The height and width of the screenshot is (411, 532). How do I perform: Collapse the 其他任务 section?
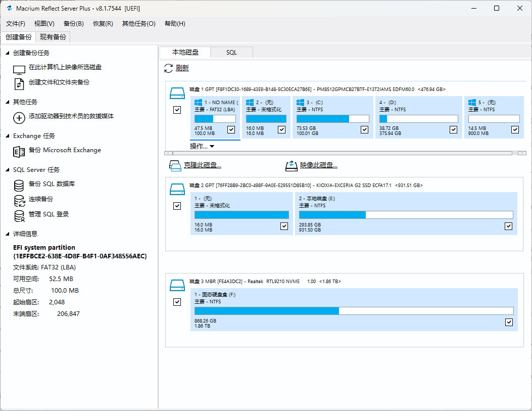pyautogui.click(x=8, y=102)
